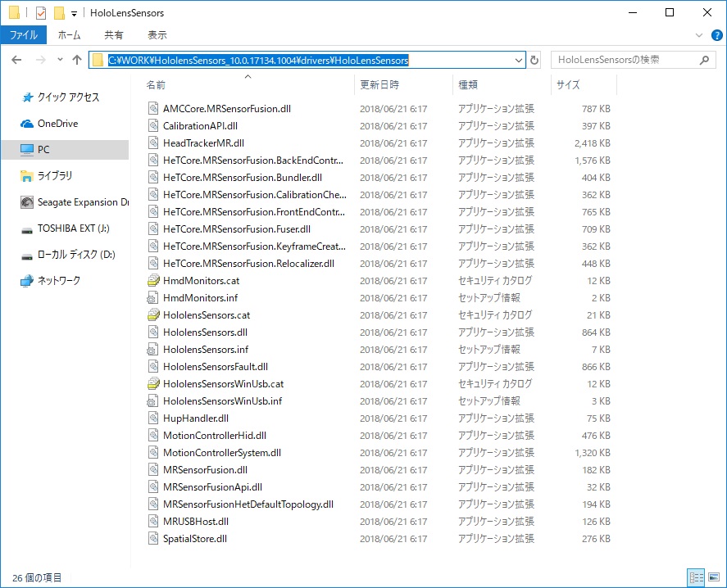Select the address bar path text
This screenshot has height=588, width=727.
click(258, 61)
